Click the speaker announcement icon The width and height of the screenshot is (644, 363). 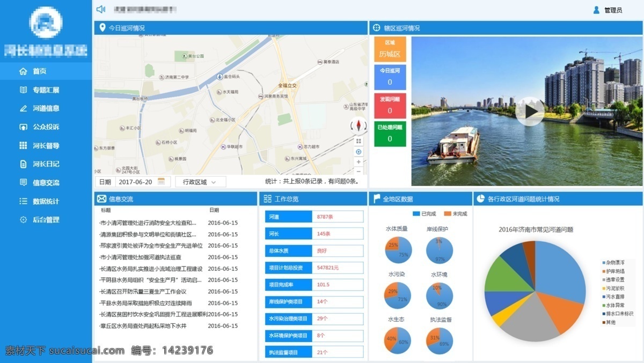[x=100, y=9]
